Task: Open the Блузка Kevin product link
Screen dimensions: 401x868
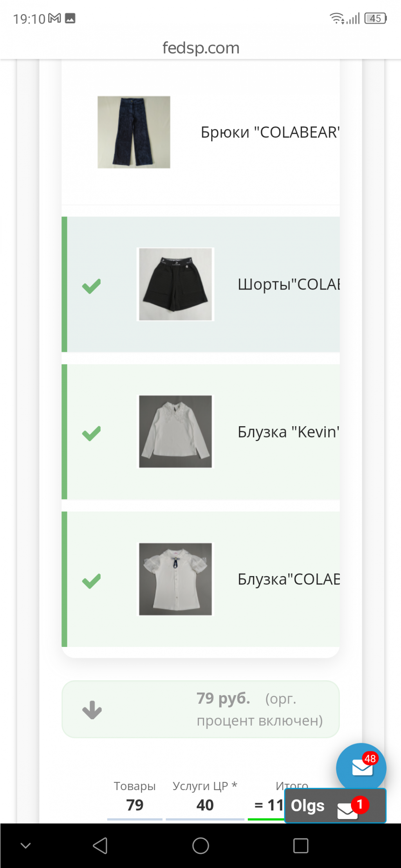Action: coord(289,432)
